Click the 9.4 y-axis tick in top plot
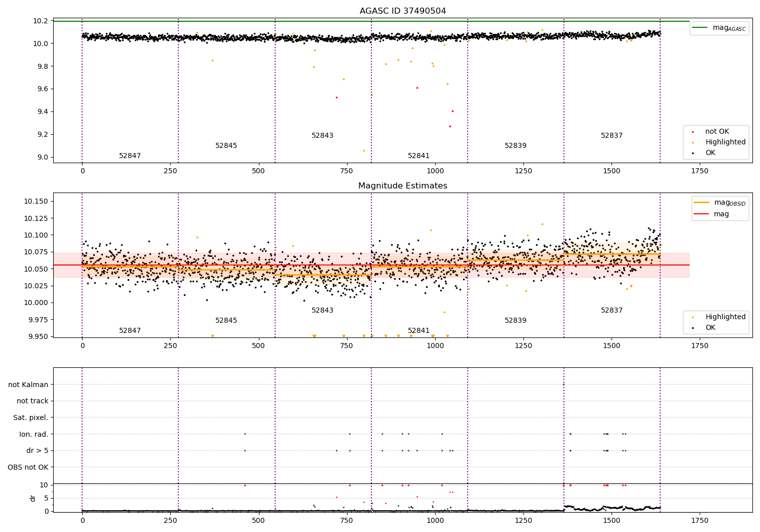This screenshot has height=532, width=760. (x=43, y=112)
